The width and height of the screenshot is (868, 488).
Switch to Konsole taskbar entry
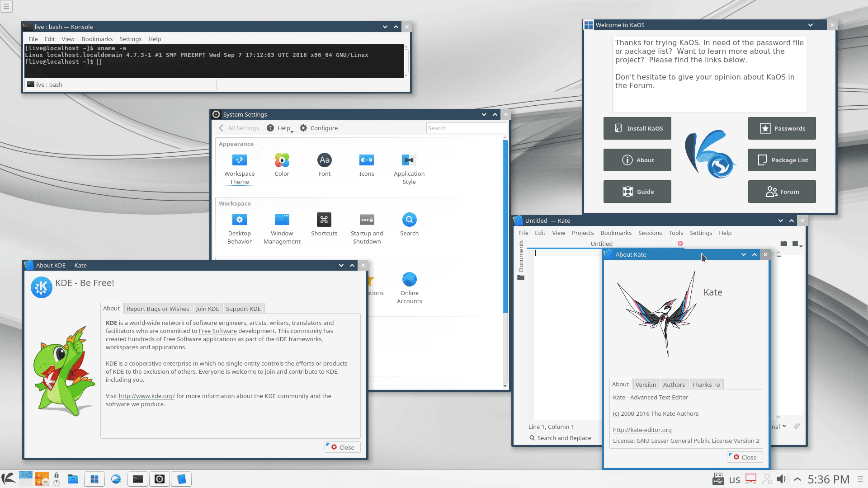coord(138,479)
